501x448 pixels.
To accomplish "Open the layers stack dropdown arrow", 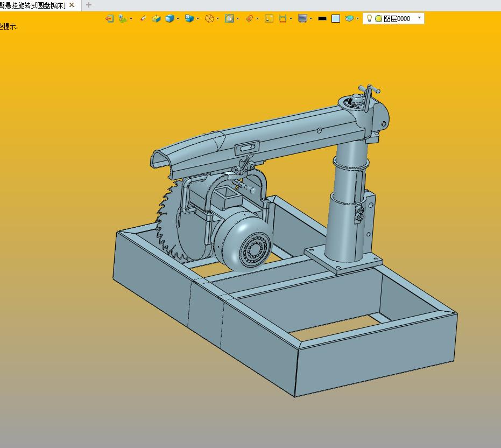I will [x=357, y=18].
